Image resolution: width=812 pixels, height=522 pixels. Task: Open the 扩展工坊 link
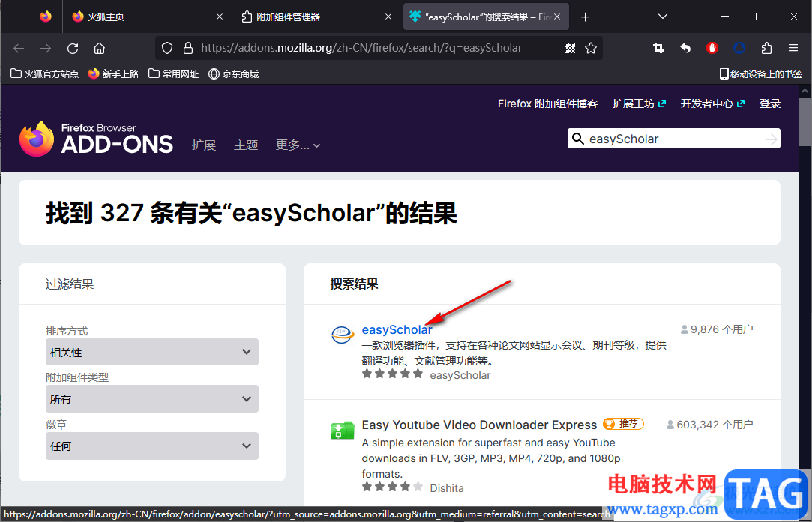click(639, 103)
